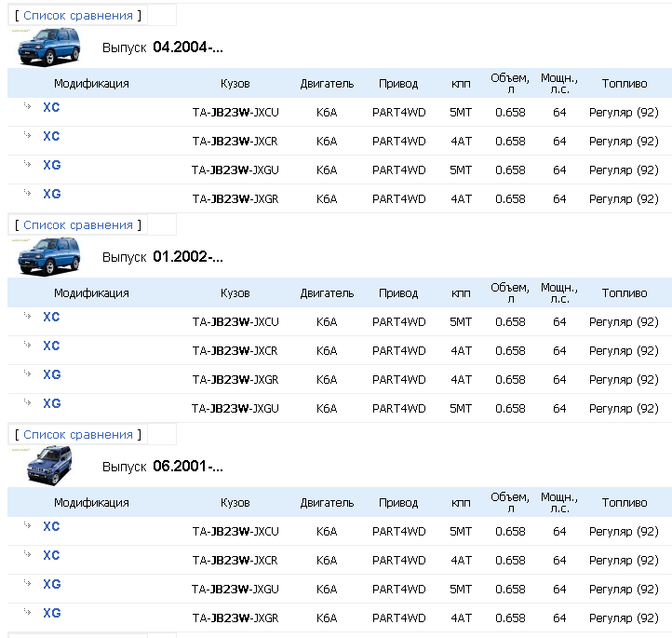Image resolution: width=672 pixels, height=638 pixels.
Task: Open the car thumbnail for release 06.2001
Action: coord(48,465)
